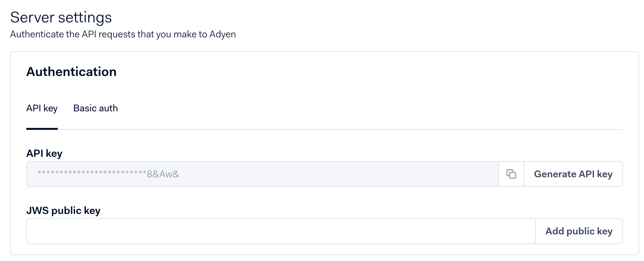
Task: Copy the API key to clipboard
Action: click(x=511, y=174)
